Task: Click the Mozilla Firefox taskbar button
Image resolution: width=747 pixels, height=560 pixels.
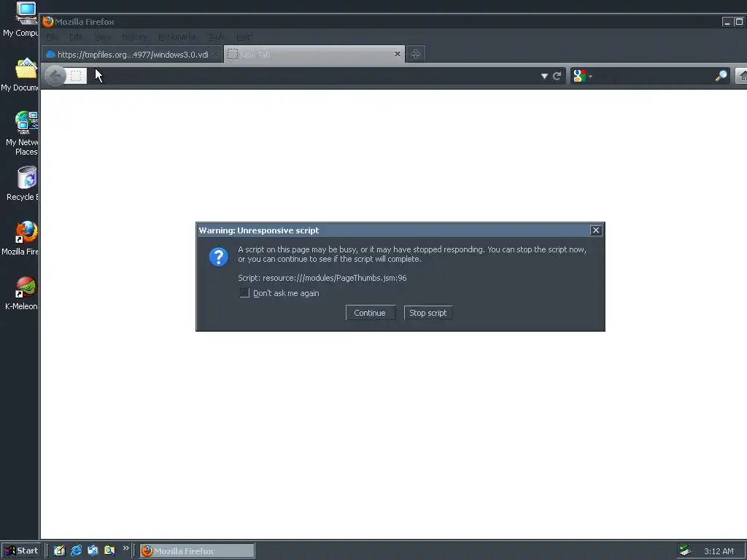Action: [x=197, y=551]
